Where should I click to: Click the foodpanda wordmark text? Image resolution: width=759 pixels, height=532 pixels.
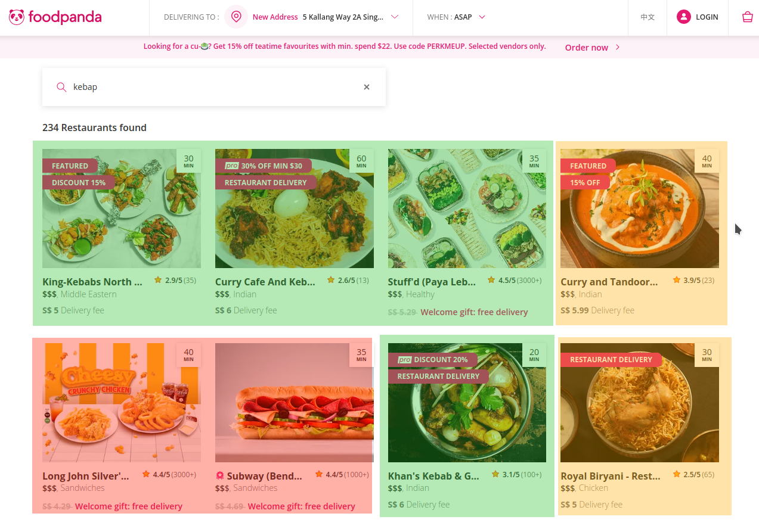(x=65, y=17)
